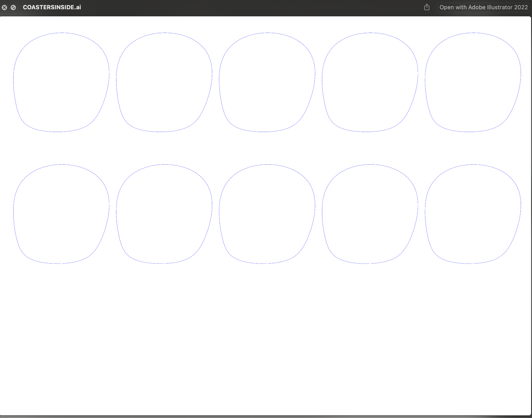This screenshot has height=418, width=532.
Task: Click inside fourth coaster outline, bottom row
Action: point(370,214)
